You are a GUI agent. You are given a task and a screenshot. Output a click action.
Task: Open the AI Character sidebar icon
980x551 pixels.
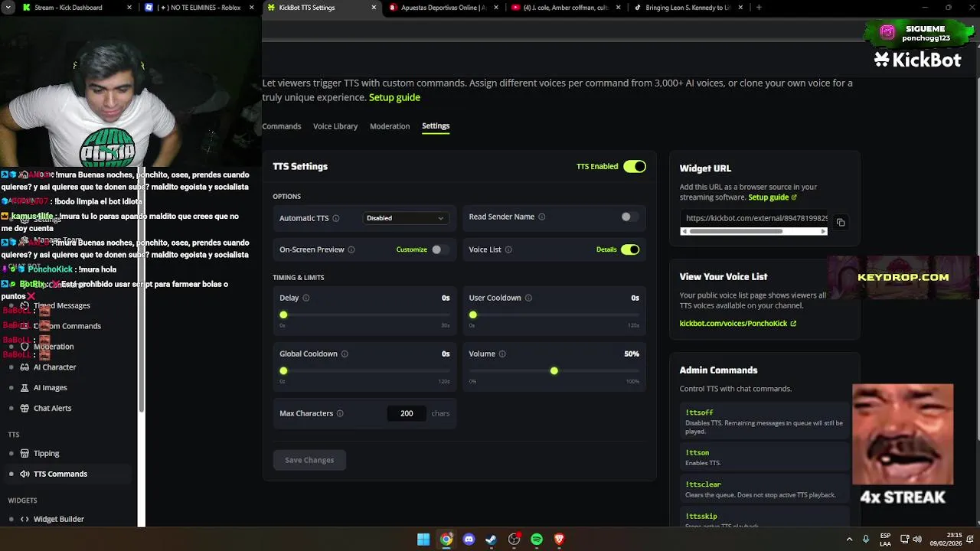tap(24, 367)
